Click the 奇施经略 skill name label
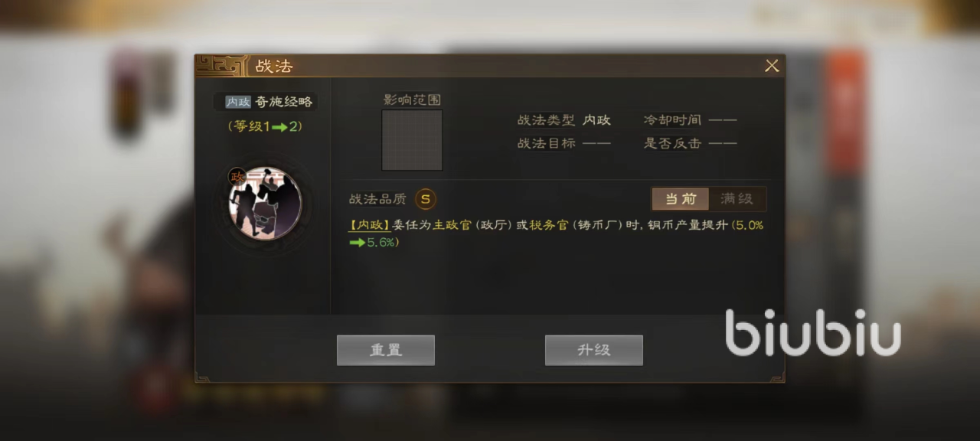 pyautogui.click(x=284, y=102)
